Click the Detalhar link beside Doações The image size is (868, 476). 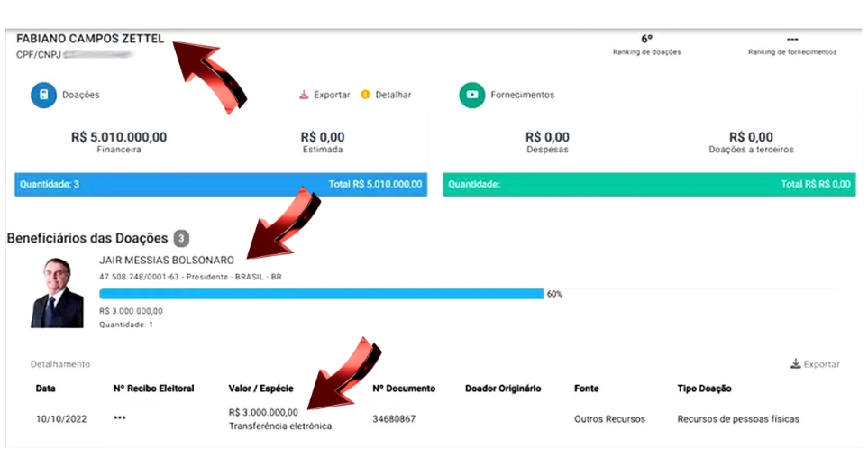click(x=393, y=95)
